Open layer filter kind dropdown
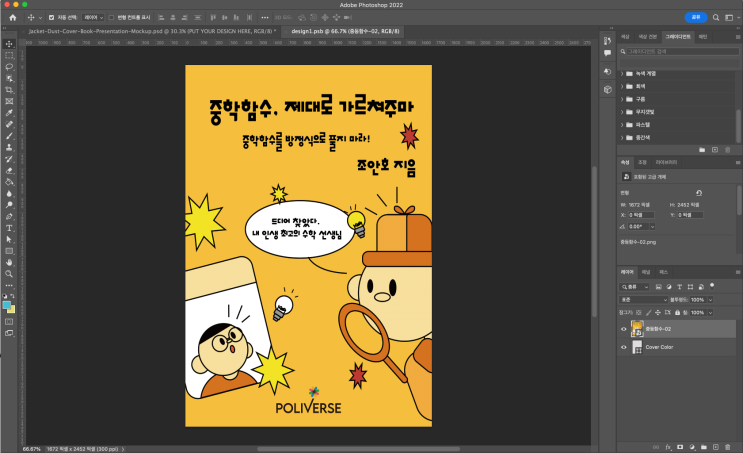 (x=634, y=287)
